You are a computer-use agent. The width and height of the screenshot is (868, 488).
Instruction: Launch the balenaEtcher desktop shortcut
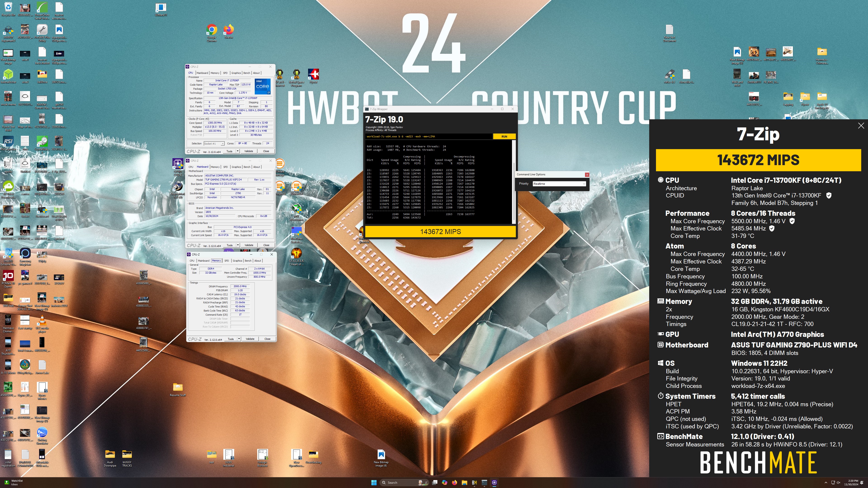(x=8, y=76)
